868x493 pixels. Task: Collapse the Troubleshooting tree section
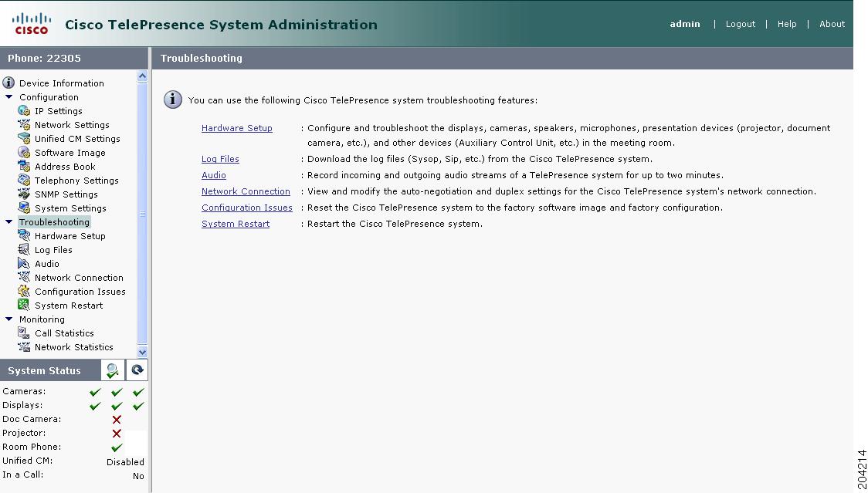tap(8, 222)
